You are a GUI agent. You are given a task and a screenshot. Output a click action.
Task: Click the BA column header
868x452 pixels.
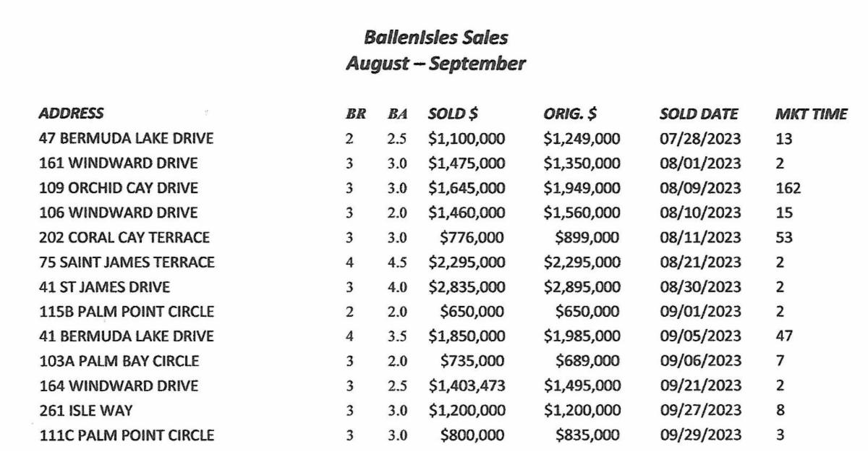397,114
